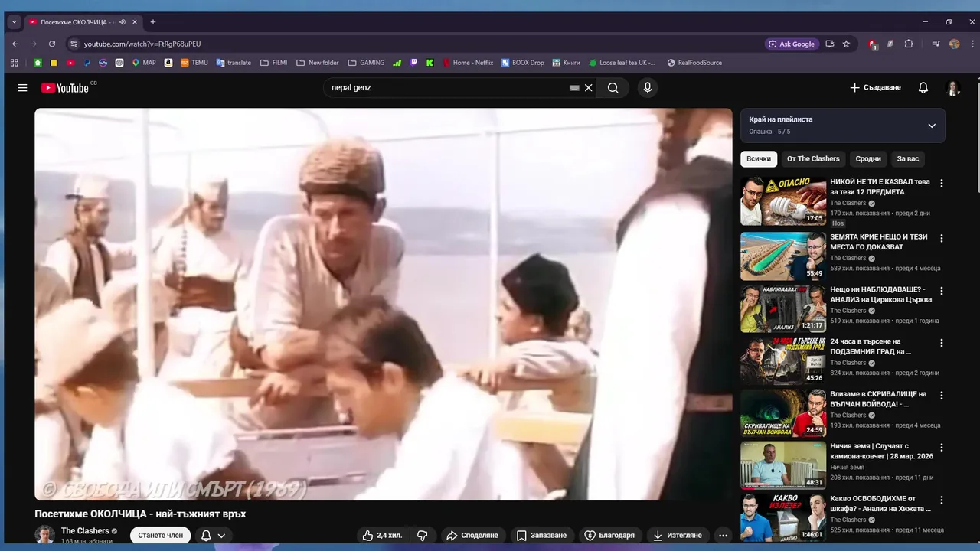Click the main video player
The width and height of the screenshot is (980, 551).
click(383, 304)
